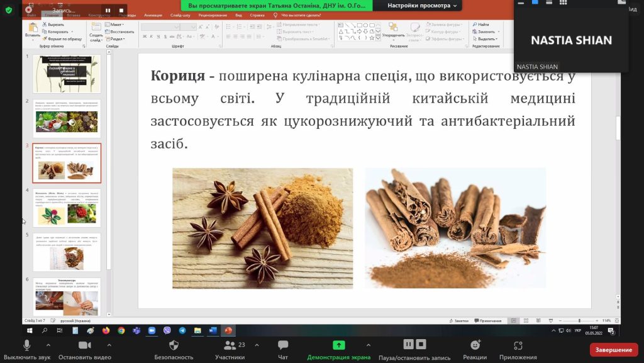The height and width of the screenshot is (363, 644).
Task: Expand the participants options arrow
Action: [x=257, y=345]
